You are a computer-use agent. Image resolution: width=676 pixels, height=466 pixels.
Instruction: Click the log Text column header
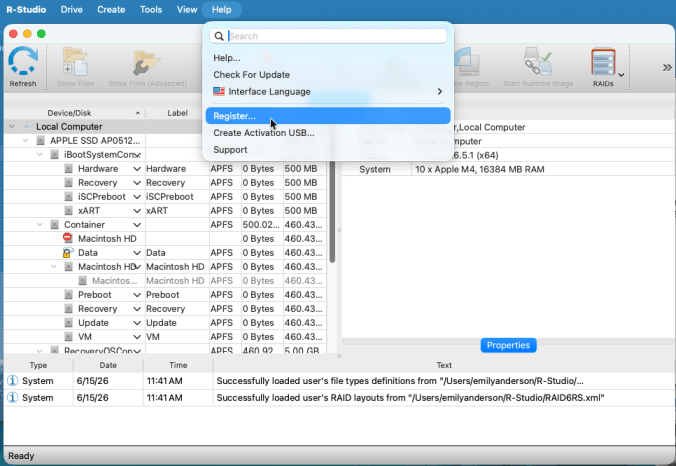(444, 365)
